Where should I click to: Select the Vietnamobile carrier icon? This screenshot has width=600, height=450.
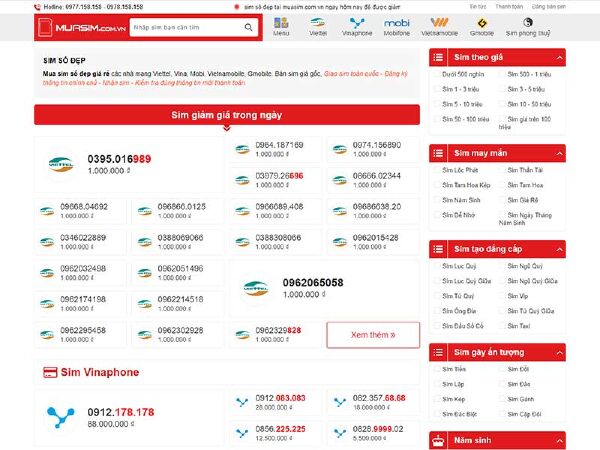pyautogui.click(x=439, y=23)
